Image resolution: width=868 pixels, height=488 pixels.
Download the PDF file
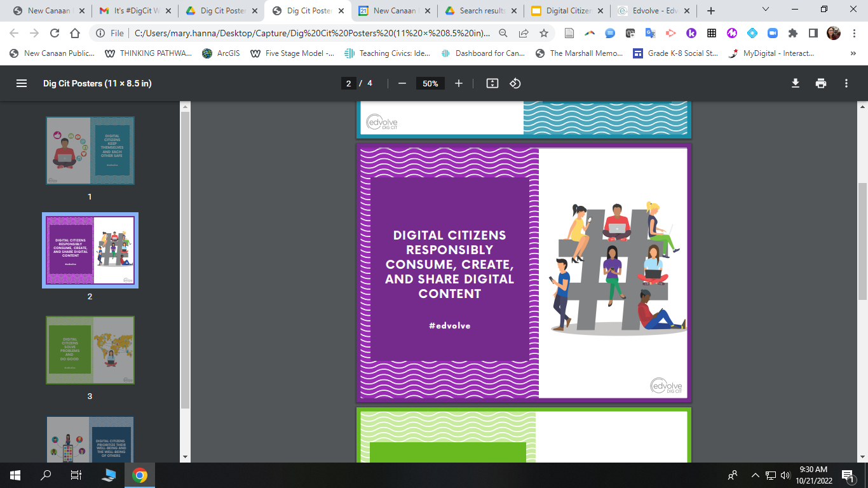pyautogui.click(x=795, y=83)
